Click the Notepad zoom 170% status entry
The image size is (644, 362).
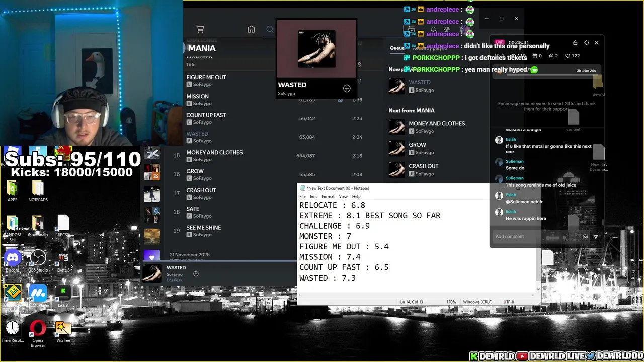451,302
